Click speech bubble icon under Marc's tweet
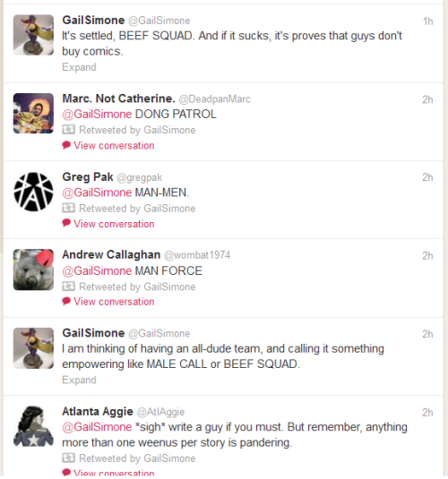Screen dimensions: 448x479 tap(66, 145)
